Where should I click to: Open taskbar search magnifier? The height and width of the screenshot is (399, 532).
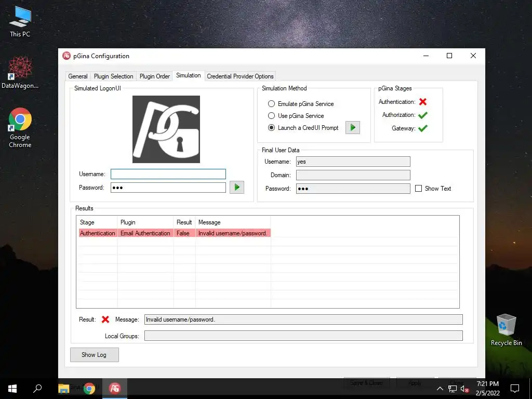[37, 389]
